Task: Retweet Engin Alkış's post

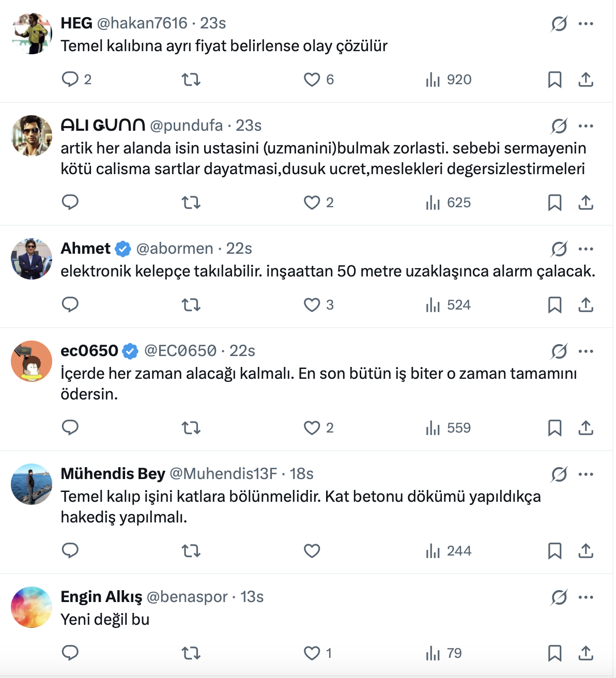Action: point(191,653)
